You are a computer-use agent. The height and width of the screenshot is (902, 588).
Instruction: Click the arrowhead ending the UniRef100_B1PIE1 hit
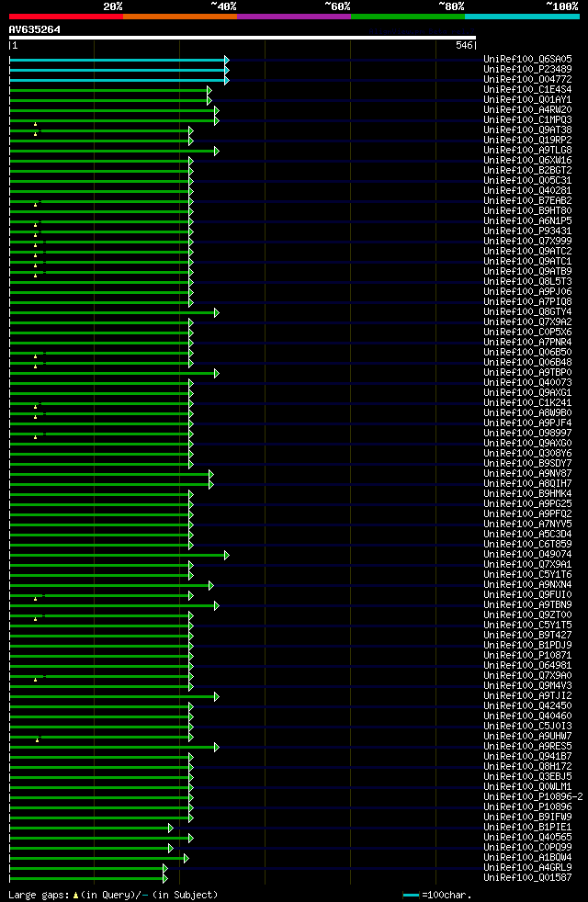pyautogui.click(x=170, y=828)
